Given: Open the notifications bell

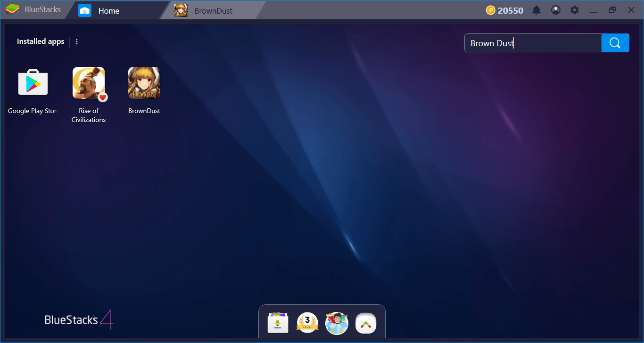Looking at the screenshot, I should [537, 10].
